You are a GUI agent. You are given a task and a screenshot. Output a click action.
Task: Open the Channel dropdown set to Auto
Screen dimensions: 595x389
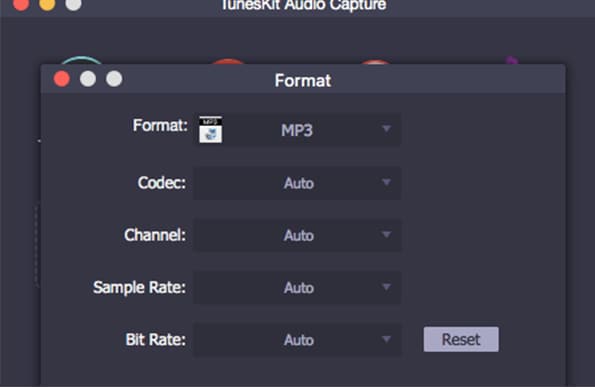pyautogui.click(x=297, y=235)
